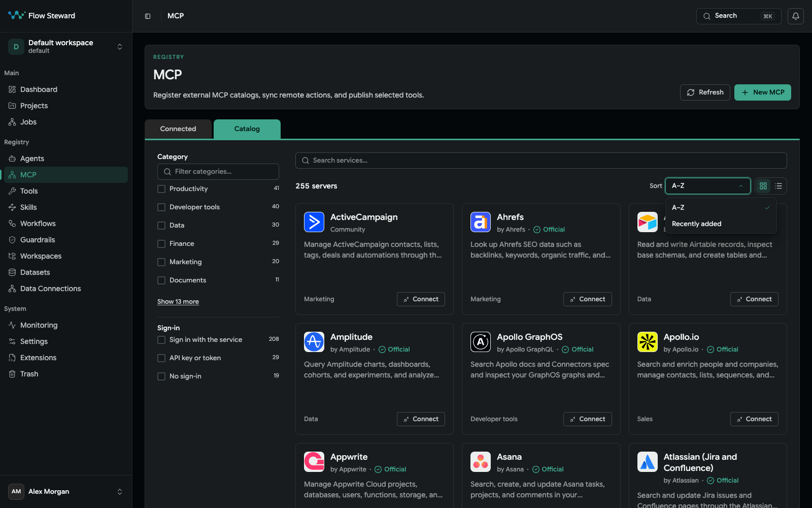
Task: Expand Default workspace switcher
Action: 66,47
